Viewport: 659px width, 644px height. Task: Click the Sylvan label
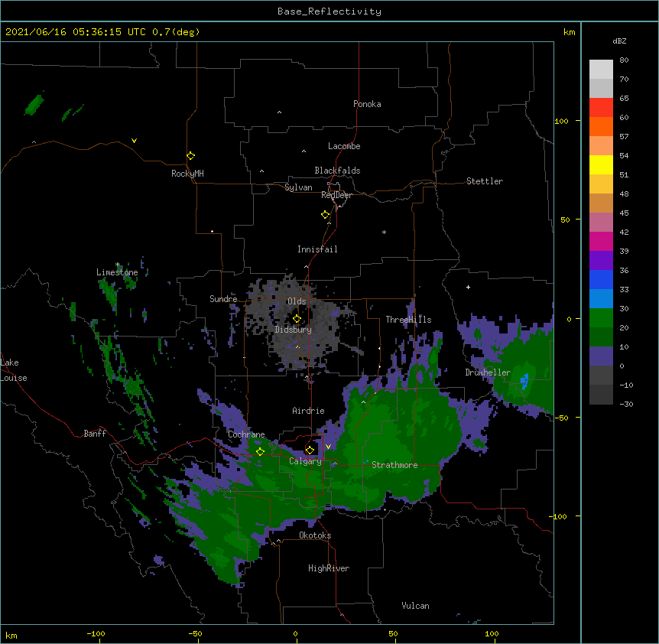298,187
